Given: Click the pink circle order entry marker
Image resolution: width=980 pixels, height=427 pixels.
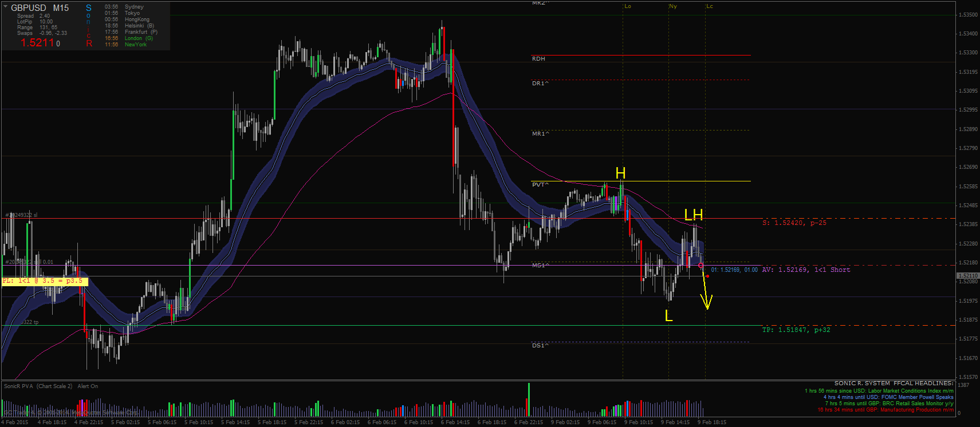Looking at the screenshot, I should point(700,266).
